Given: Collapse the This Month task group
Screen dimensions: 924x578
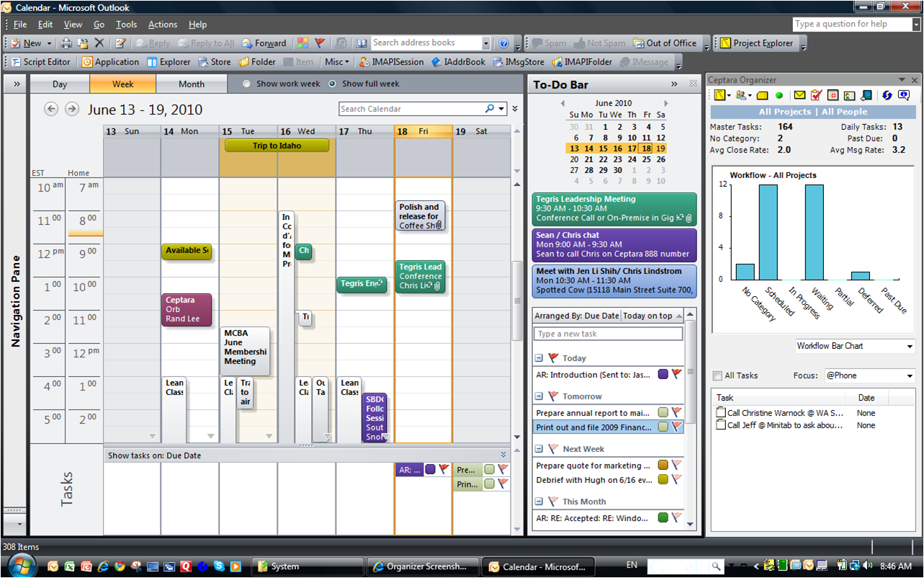Looking at the screenshot, I should coord(539,502).
